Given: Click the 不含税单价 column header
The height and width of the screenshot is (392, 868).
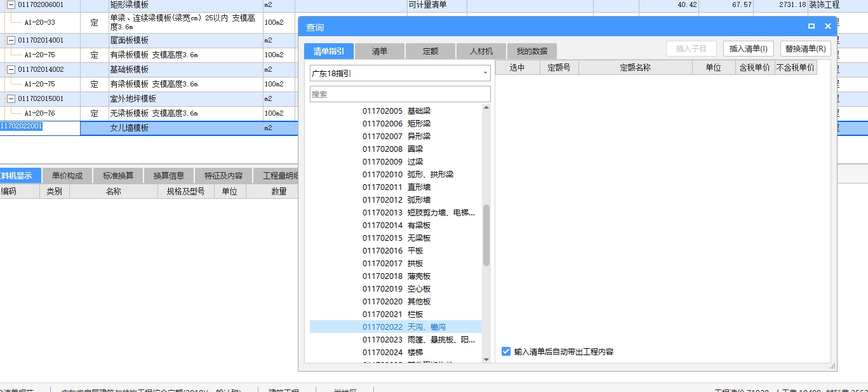Looking at the screenshot, I should (796, 67).
